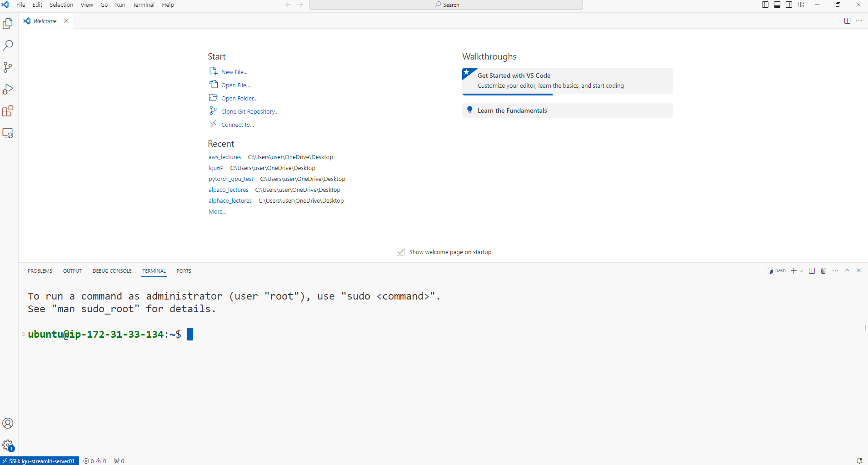Create a new terminal with plus icon
This screenshot has width=868, height=465.
(793, 271)
